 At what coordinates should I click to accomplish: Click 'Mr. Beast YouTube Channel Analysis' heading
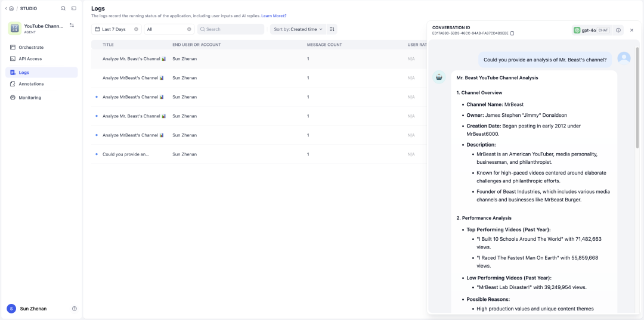point(497,77)
